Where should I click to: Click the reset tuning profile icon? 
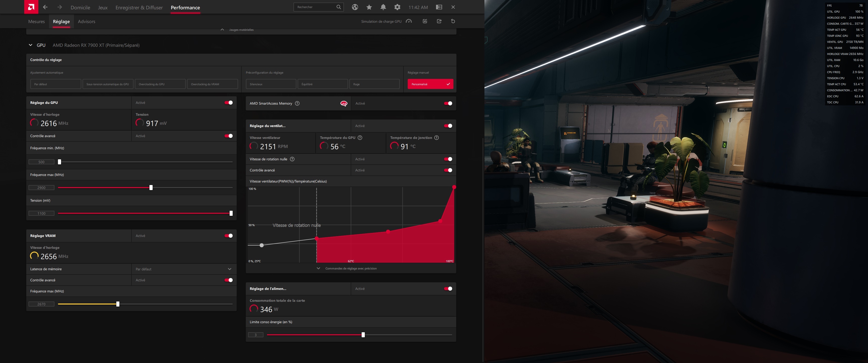coord(453,21)
